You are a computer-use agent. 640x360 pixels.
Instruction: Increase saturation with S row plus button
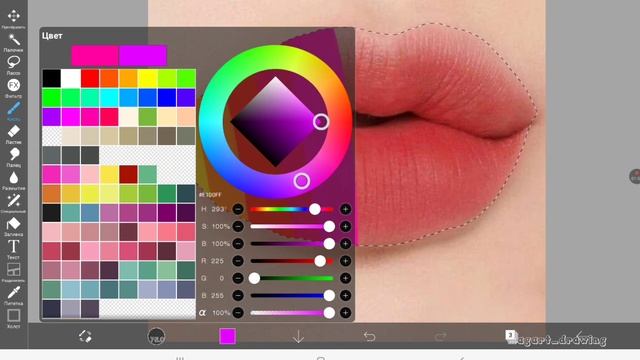345,227
